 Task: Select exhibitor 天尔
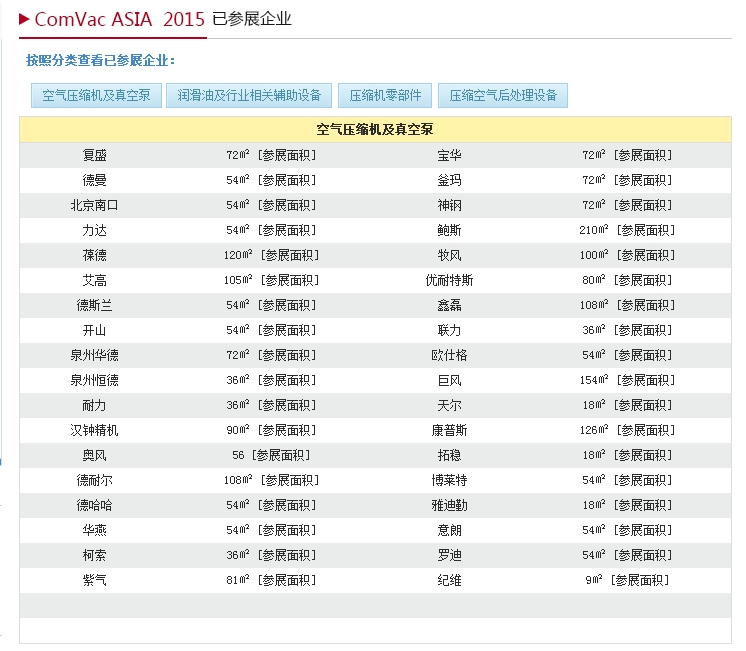(x=449, y=405)
